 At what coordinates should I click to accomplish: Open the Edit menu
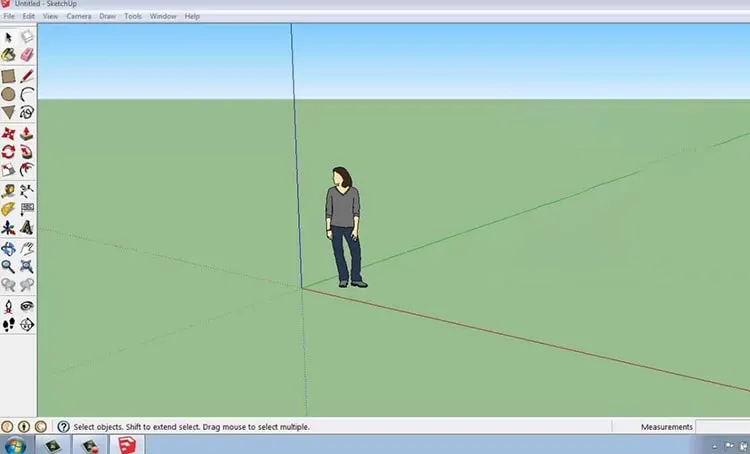tap(29, 16)
